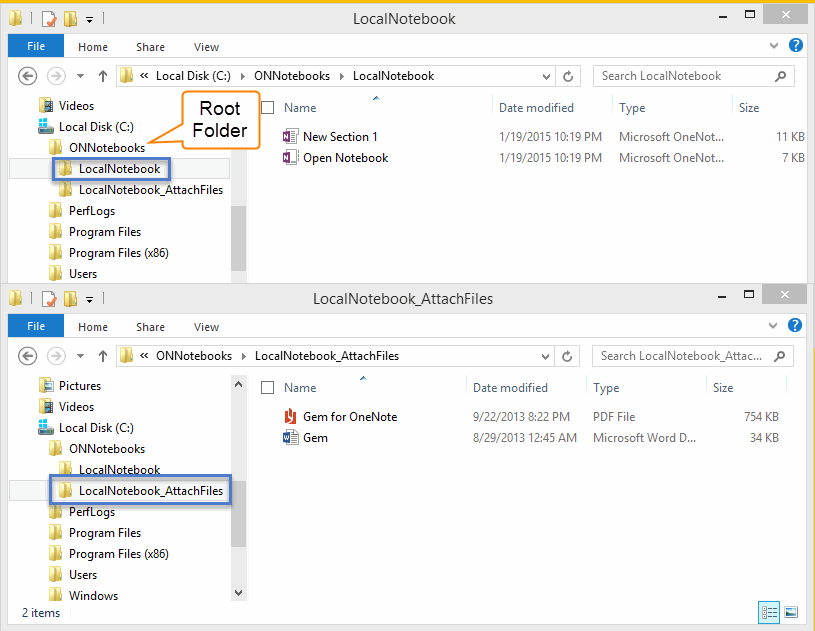
Task: Open the Open Notebook OneNote file
Action: click(x=345, y=158)
